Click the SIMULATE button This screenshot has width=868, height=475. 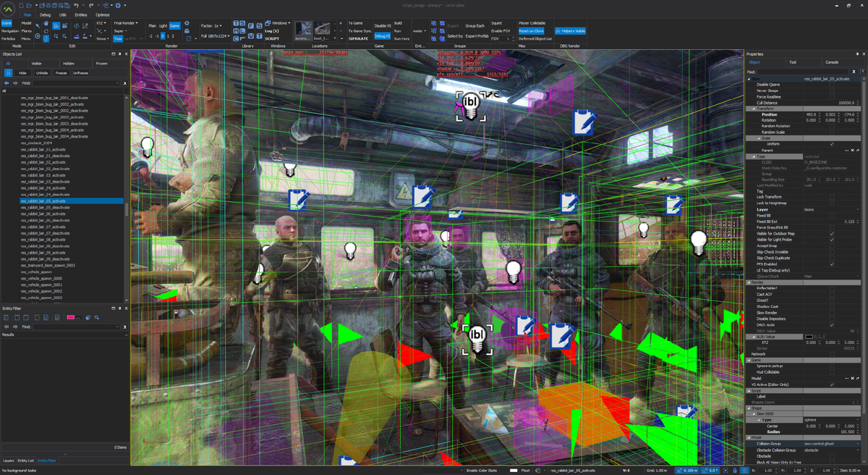point(358,38)
